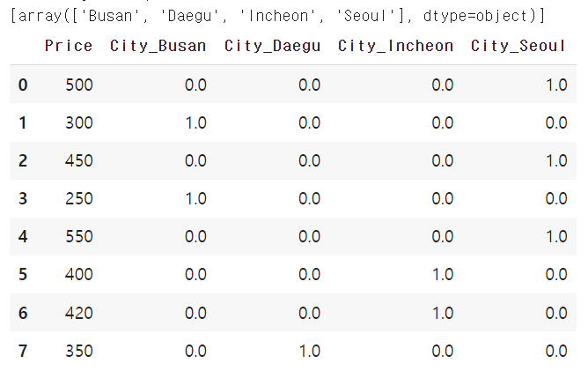This screenshot has height=378, width=588.
Task: Click City_Incheon value 1.0 in row 6
Action: (443, 313)
